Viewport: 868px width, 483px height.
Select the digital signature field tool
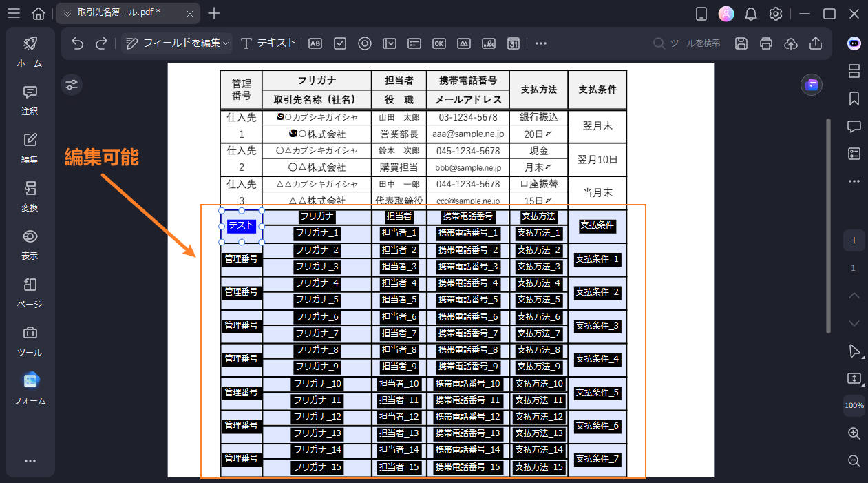click(x=488, y=43)
